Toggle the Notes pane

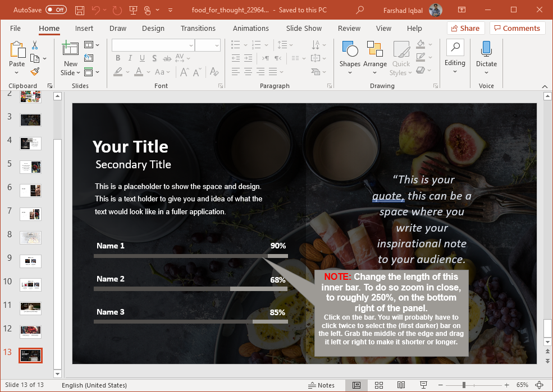click(321, 385)
